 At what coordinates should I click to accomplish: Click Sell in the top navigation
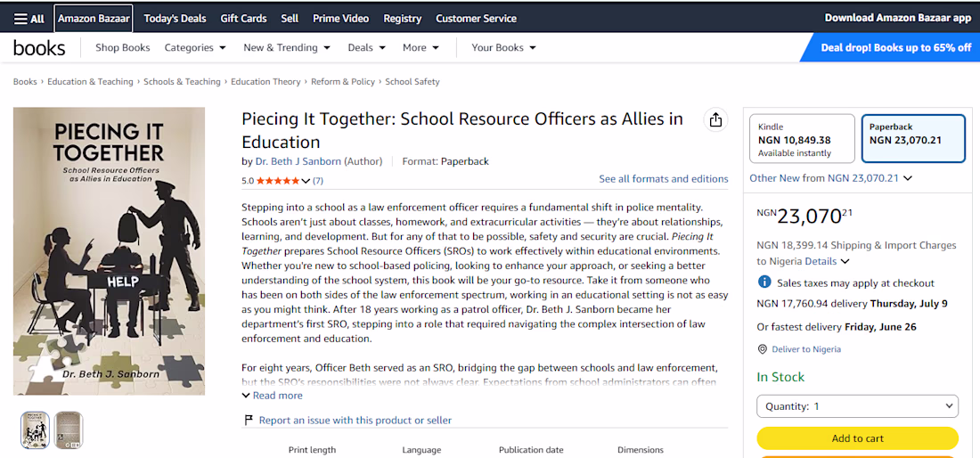[x=290, y=19]
